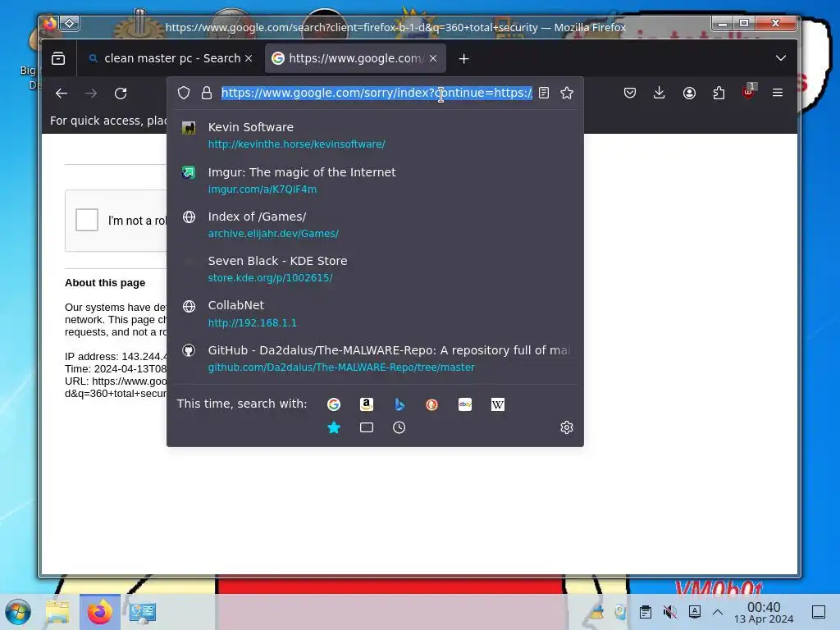Open Index of /Games/ suggestion
Viewport: 840px width, 630px height.
click(x=375, y=225)
